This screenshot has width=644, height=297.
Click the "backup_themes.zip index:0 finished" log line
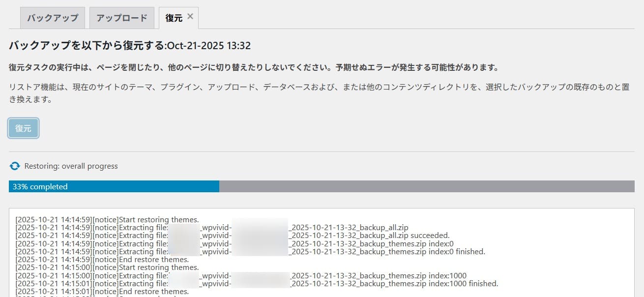[x=250, y=252]
